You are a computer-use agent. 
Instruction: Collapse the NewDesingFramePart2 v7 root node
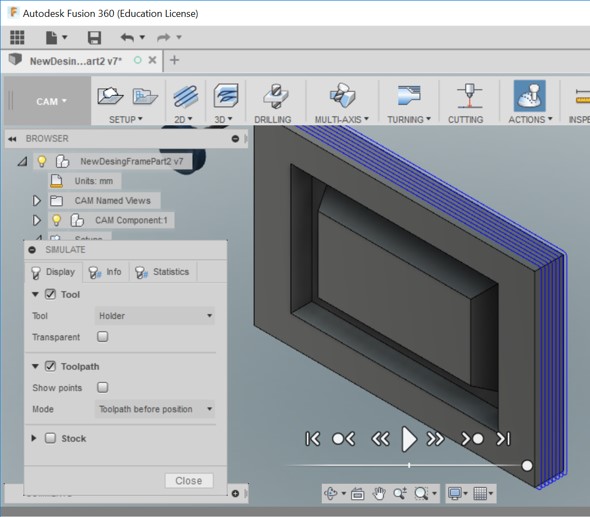(x=23, y=161)
